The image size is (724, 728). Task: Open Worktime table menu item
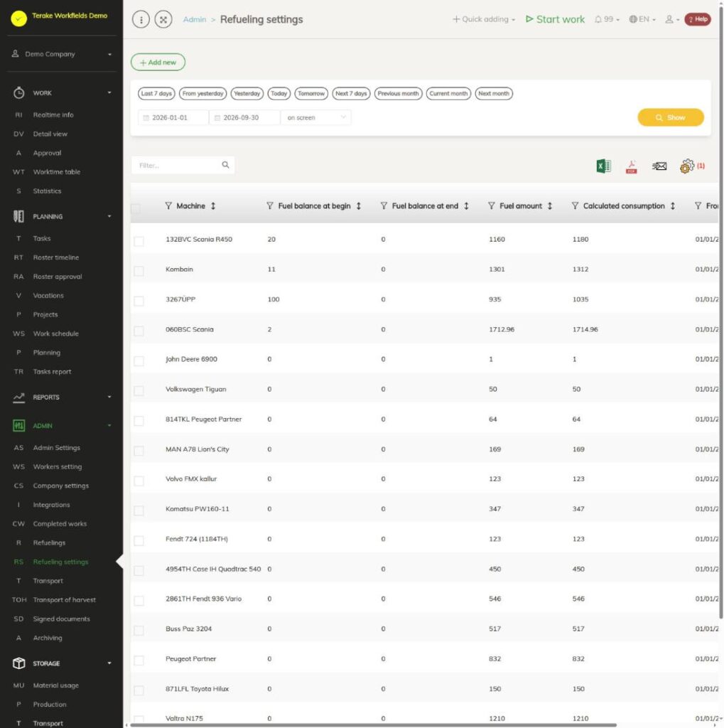click(57, 172)
